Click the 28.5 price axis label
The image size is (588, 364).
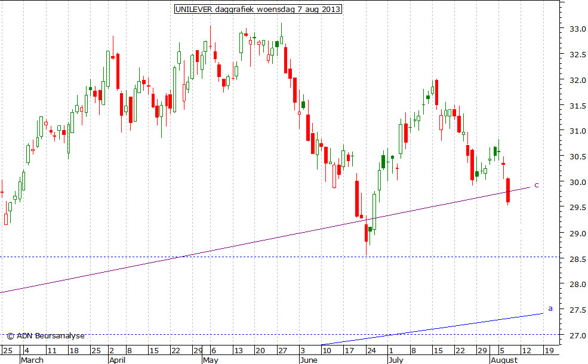click(x=577, y=259)
